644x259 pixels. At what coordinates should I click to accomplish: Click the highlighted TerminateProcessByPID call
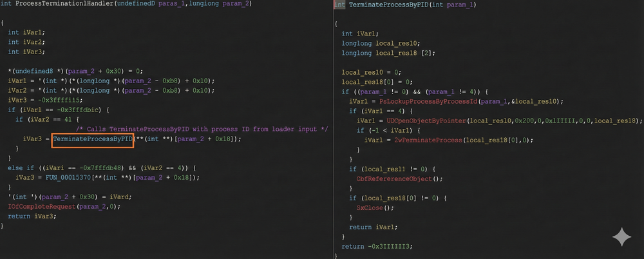click(x=93, y=139)
